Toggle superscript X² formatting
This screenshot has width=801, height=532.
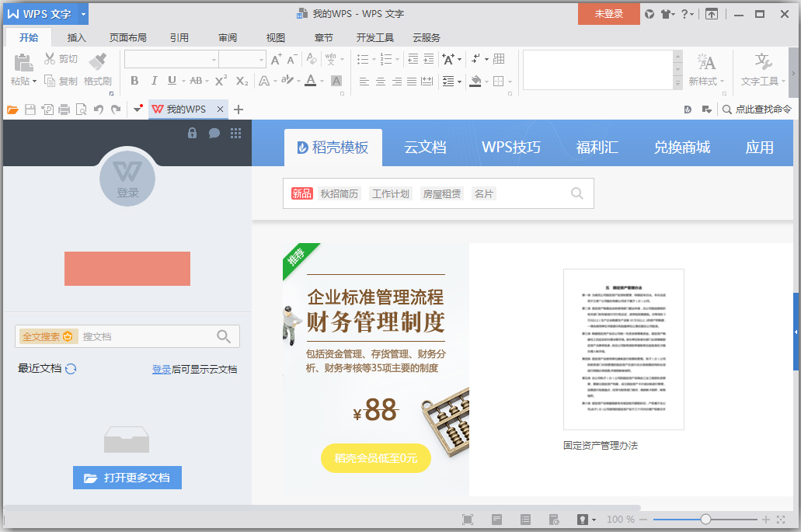221,81
